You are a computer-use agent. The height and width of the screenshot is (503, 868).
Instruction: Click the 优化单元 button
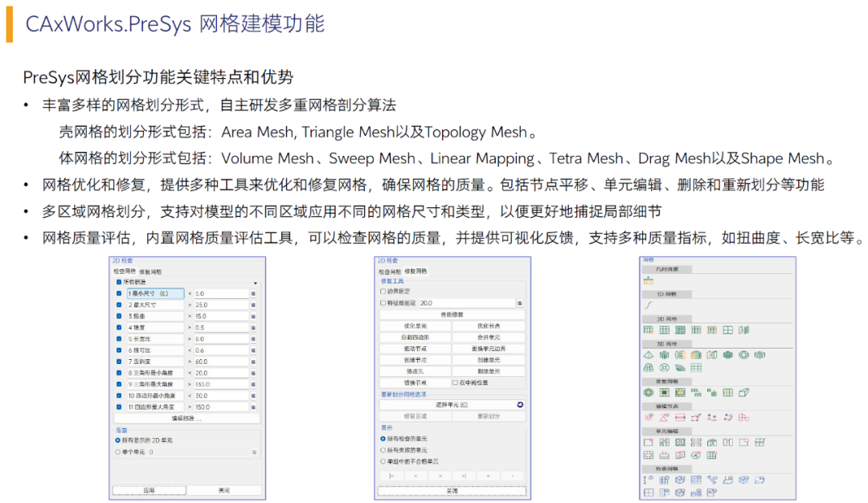(x=416, y=326)
